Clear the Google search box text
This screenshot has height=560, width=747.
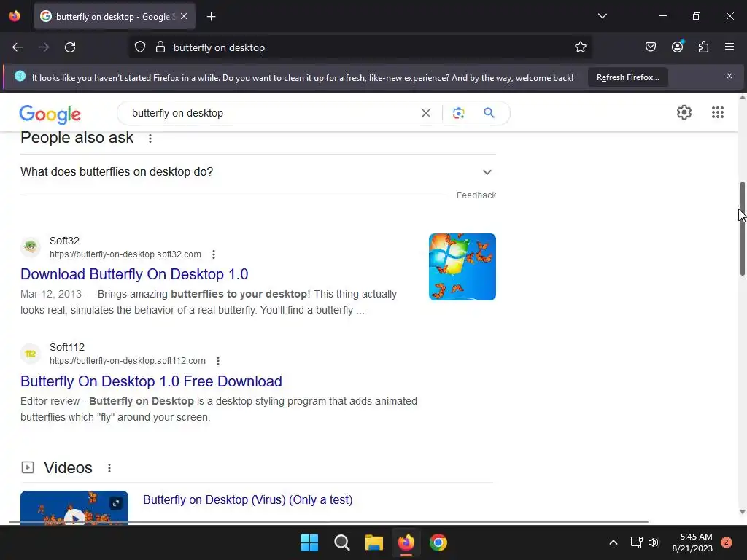(426, 113)
